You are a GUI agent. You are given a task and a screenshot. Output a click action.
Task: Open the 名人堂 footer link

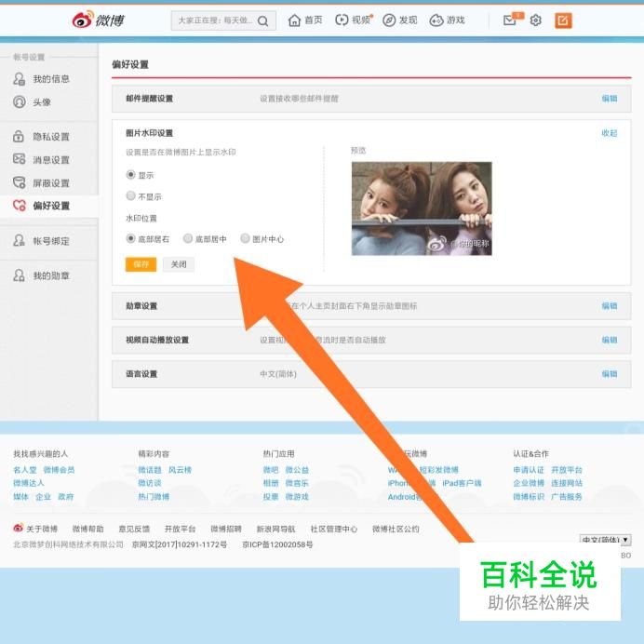(24, 469)
